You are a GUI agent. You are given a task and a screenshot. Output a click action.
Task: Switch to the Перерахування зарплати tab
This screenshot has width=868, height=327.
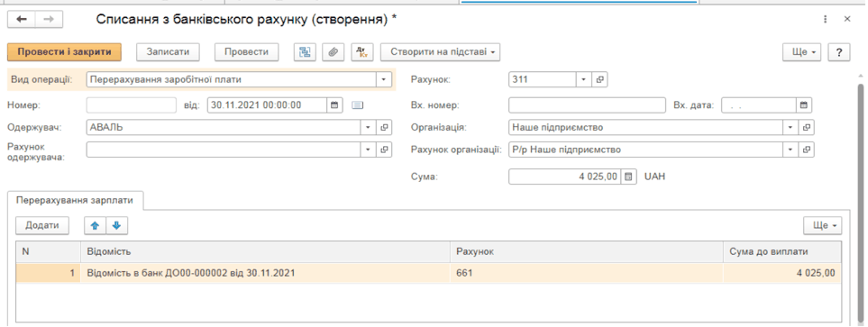point(76,200)
